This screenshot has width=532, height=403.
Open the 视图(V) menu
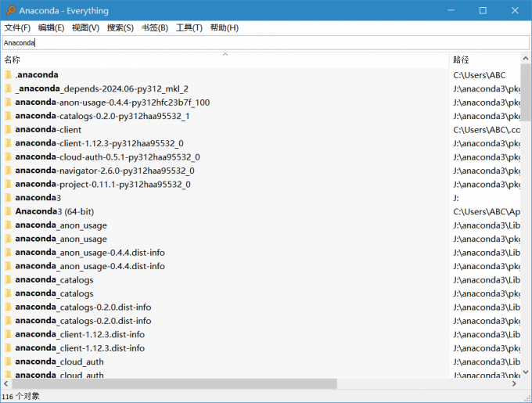point(85,28)
